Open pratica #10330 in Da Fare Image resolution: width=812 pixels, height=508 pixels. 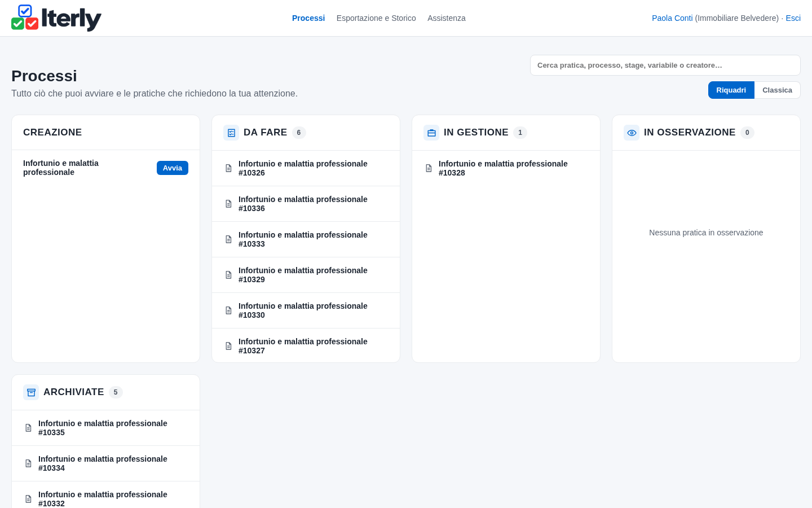pyautogui.click(x=306, y=310)
